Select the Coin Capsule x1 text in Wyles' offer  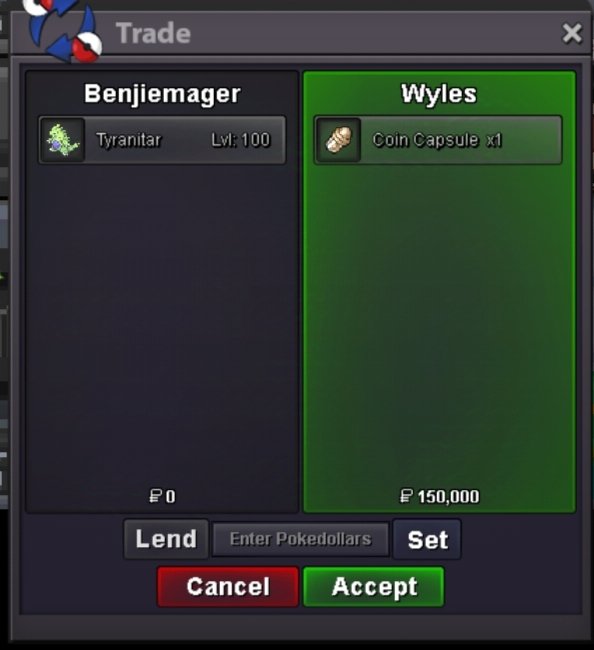click(437, 140)
